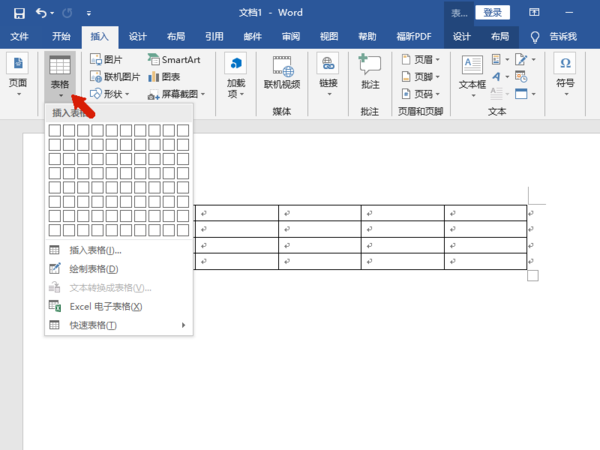The image size is (600, 450).
Task: Choose 绘制表格(D) from the menu
Action: click(x=119, y=269)
